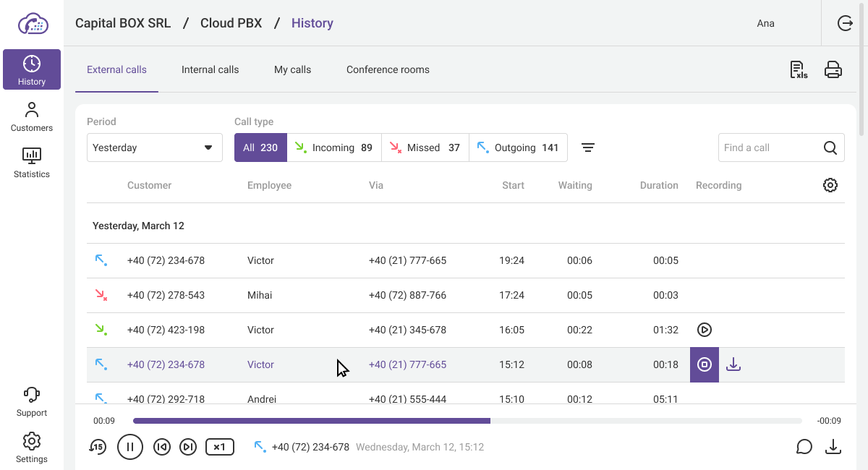Play recording of the 16:05 call
Image resolution: width=868 pixels, height=470 pixels.
click(705, 330)
